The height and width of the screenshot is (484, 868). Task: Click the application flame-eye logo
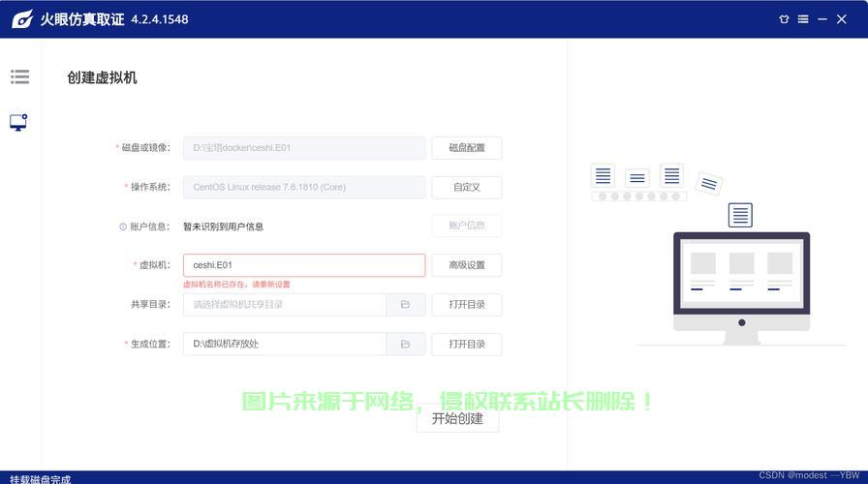(x=22, y=19)
